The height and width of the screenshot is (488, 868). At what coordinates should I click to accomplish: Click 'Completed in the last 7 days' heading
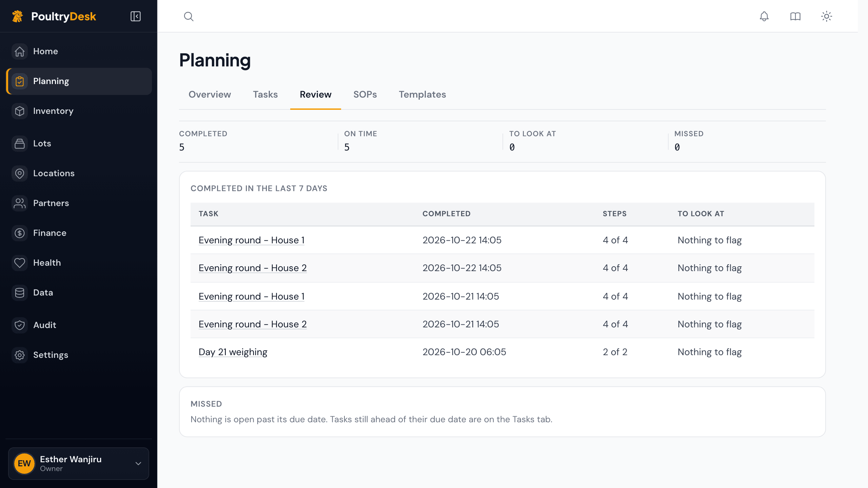coord(259,188)
